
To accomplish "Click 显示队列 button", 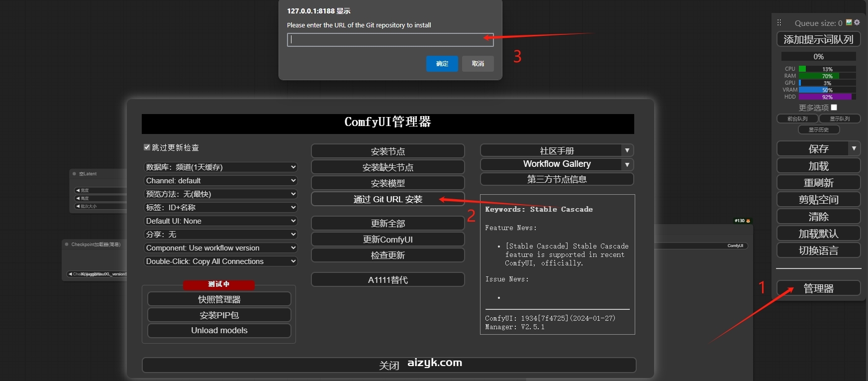I will point(840,119).
